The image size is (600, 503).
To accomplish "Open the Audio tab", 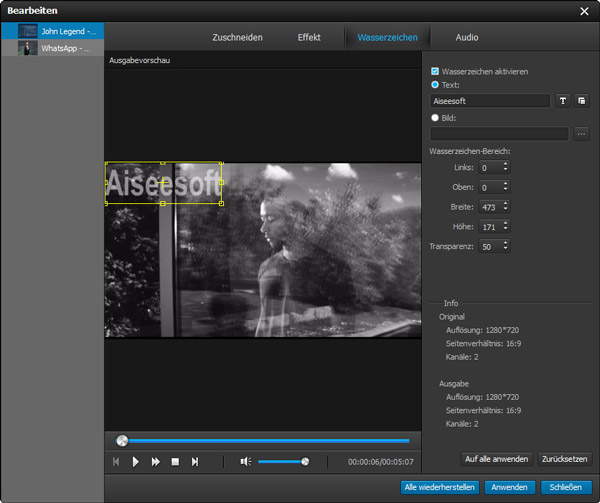I will pos(467,37).
